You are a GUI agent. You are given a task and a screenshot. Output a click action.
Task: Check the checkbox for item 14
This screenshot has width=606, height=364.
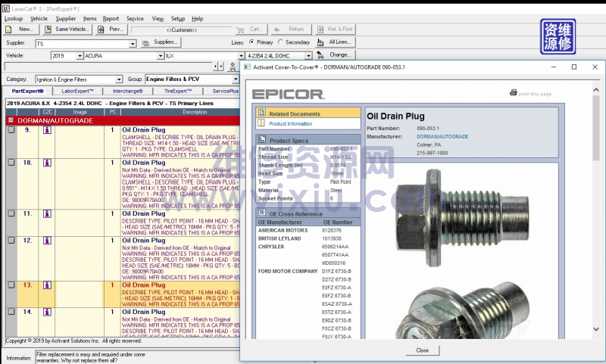click(x=11, y=312)
